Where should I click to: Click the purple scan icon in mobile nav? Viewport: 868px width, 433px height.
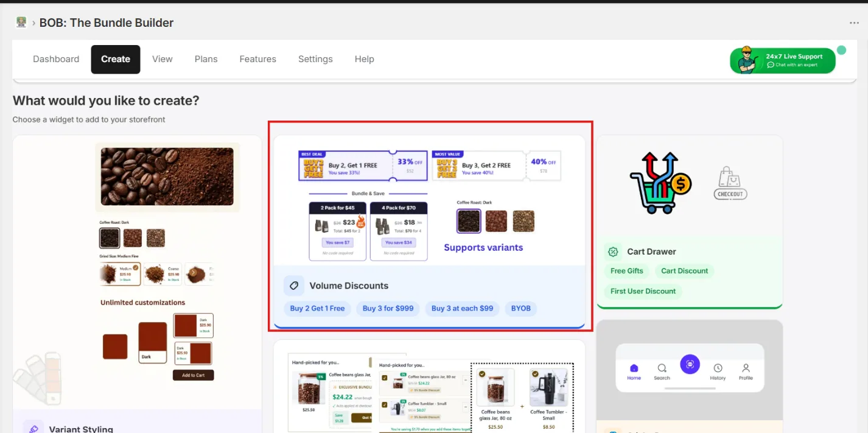690,364
